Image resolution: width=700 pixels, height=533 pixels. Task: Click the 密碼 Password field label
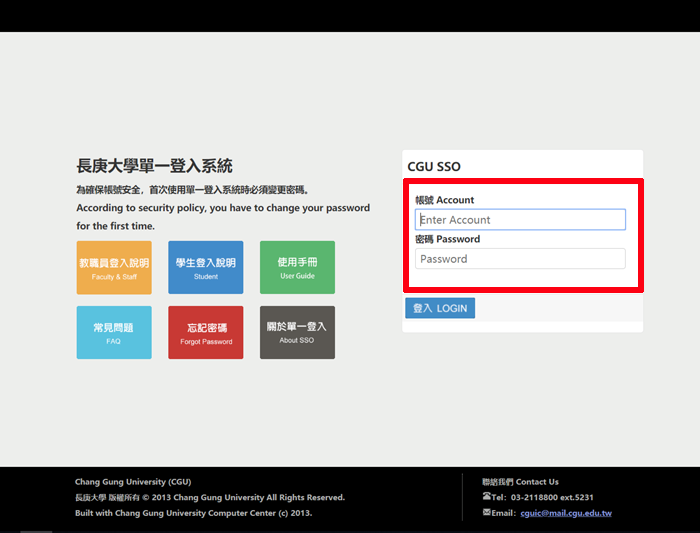[x=447, y=239]
